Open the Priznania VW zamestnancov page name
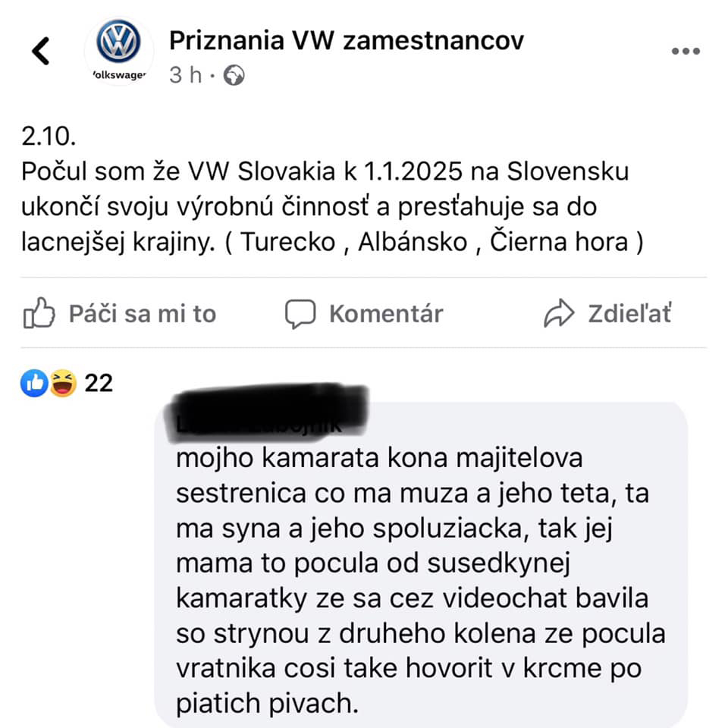 (x=347, y=40)
